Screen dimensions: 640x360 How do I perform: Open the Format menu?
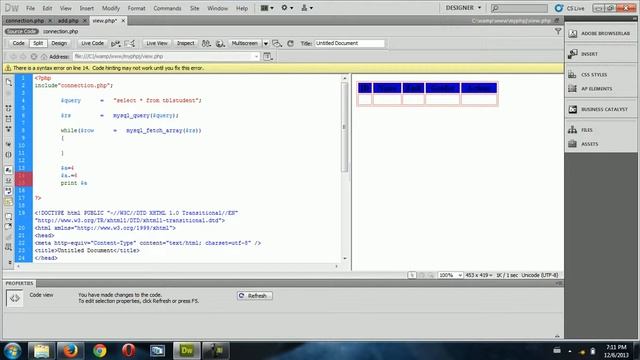136,8
